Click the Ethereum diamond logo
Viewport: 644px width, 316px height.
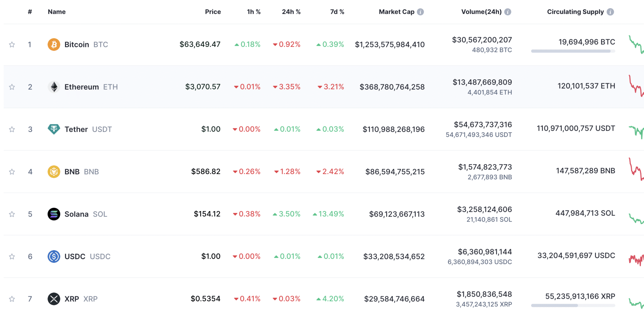tap(54, 87)
